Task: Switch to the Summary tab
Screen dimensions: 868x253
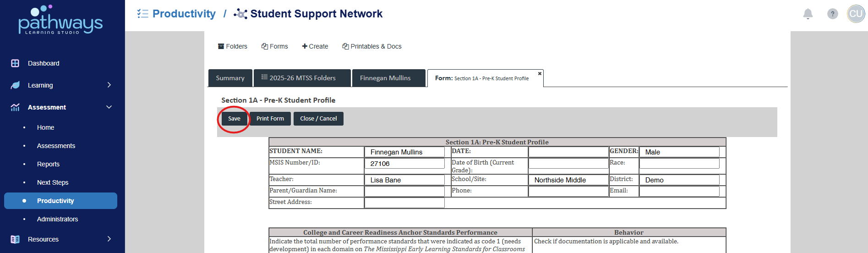Action: tap(230, 78)
